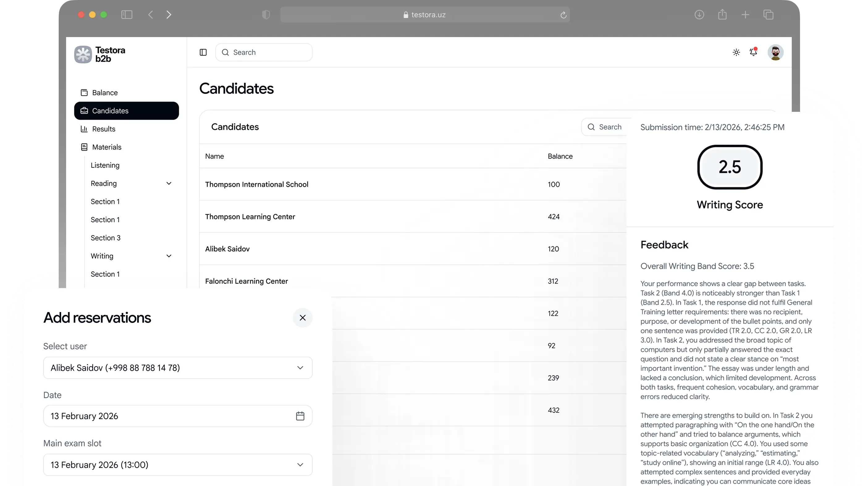This screenshot has width=868, height=486.
Task: Collapse the sidebar with the panel icon
Action: click(x=203, y=52)
